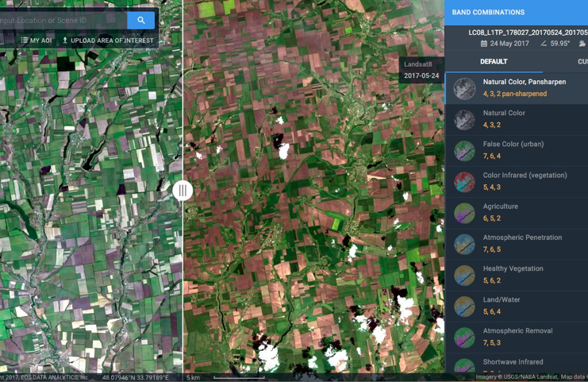Click the calendar icon beside 24 May 2017
Image resolution: width=588 pixels, height=382 pixels.
(x=484, y=44)
